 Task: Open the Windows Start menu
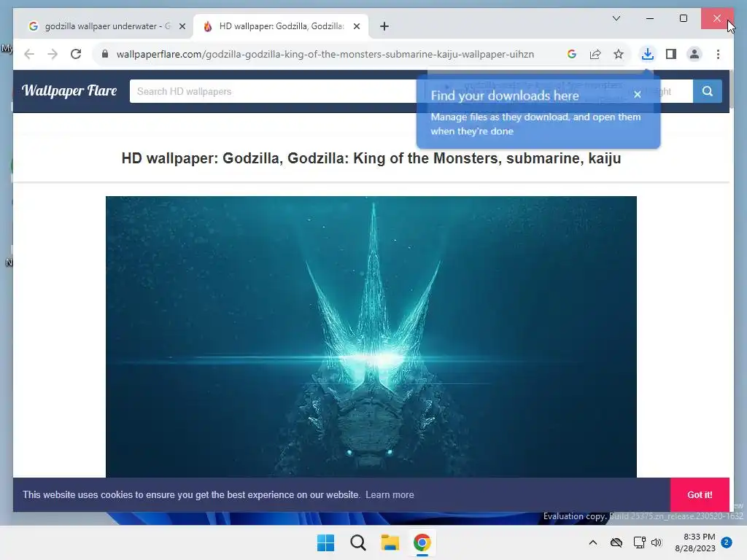pos(326,542)
